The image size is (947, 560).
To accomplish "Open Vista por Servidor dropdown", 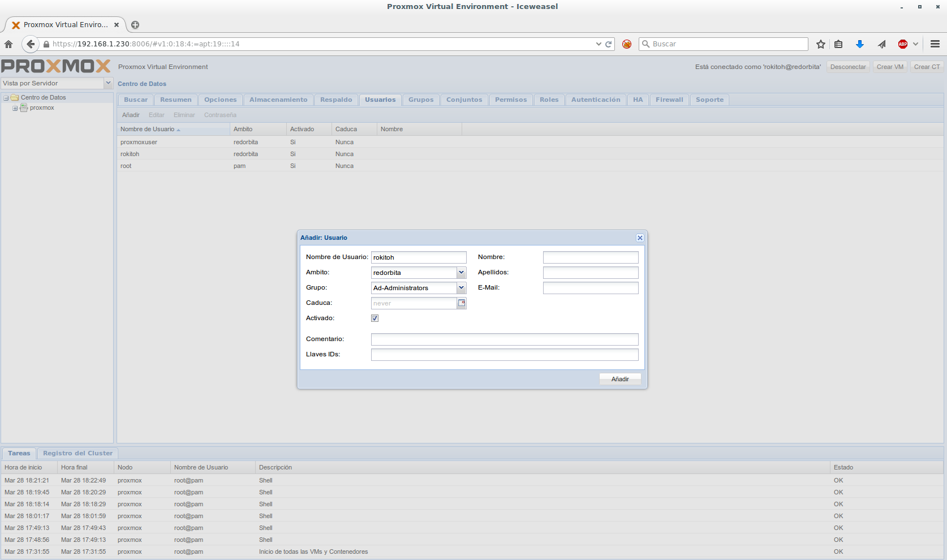I will point(108,83).
